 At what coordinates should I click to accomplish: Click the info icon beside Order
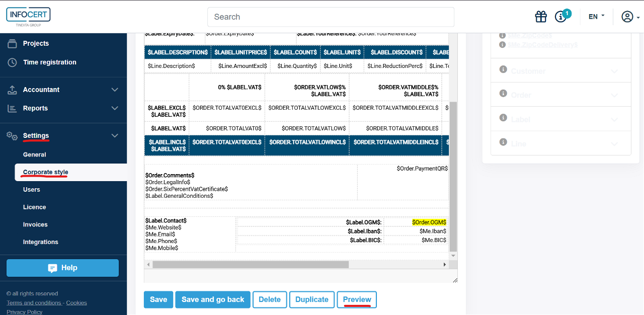pos(503,94)
